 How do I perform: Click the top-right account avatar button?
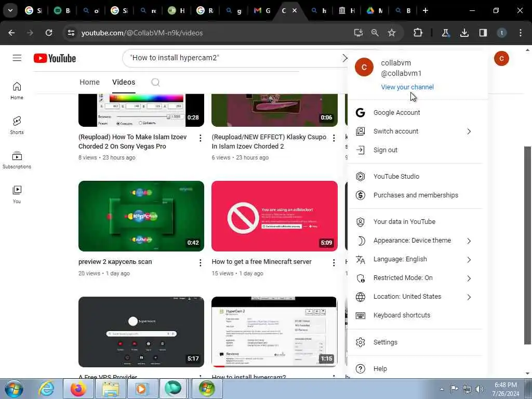point(501,58)
